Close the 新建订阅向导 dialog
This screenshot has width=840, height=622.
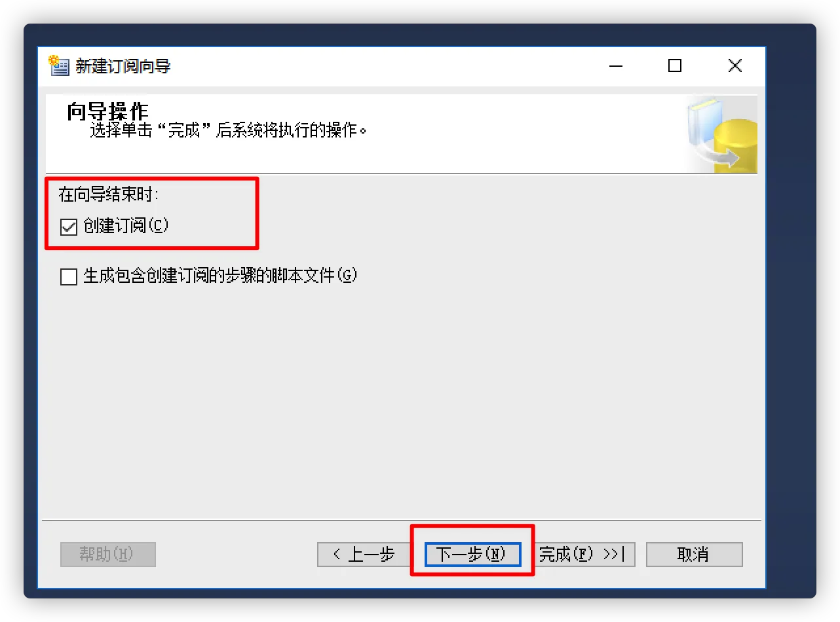pos(735,65)
